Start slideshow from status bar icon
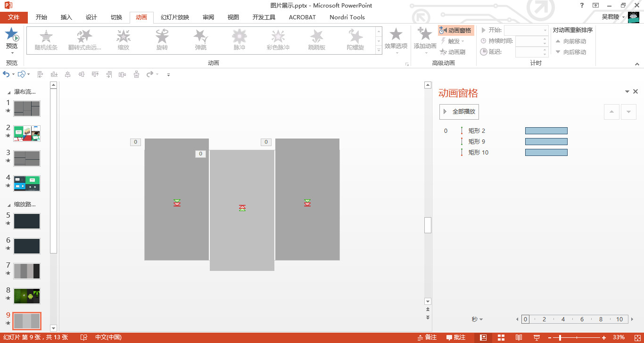Image resolution: width=644 pixels, height=343 pixels. click(537, 337)
